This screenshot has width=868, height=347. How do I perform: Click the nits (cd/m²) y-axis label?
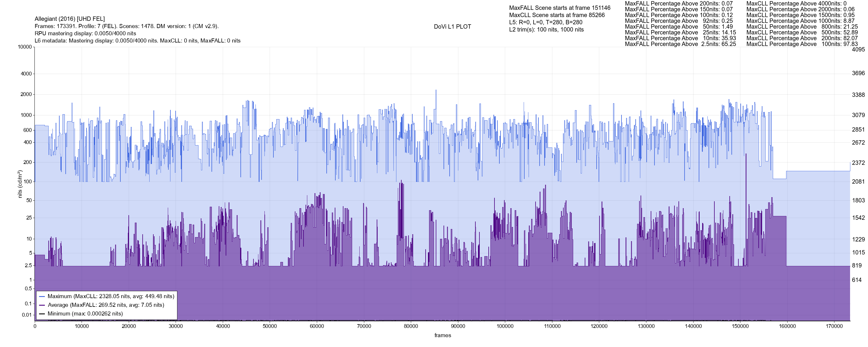tap(20, 184)
